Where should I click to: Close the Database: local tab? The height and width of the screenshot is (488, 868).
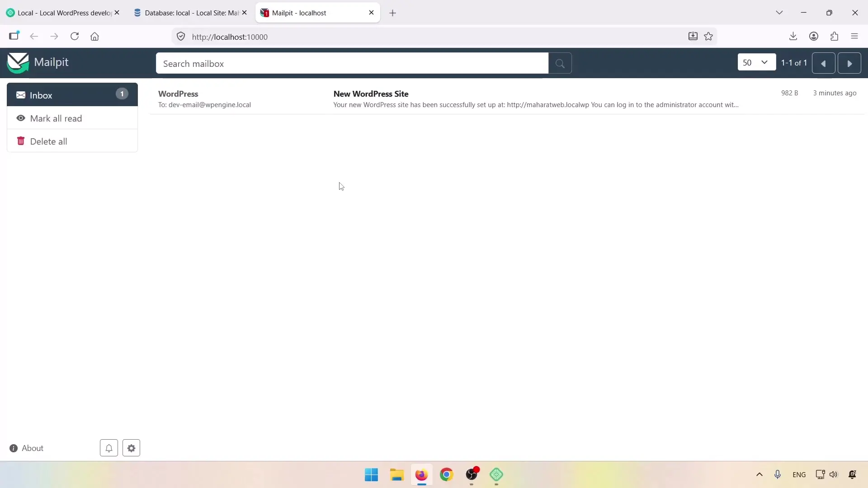[245, 13]
